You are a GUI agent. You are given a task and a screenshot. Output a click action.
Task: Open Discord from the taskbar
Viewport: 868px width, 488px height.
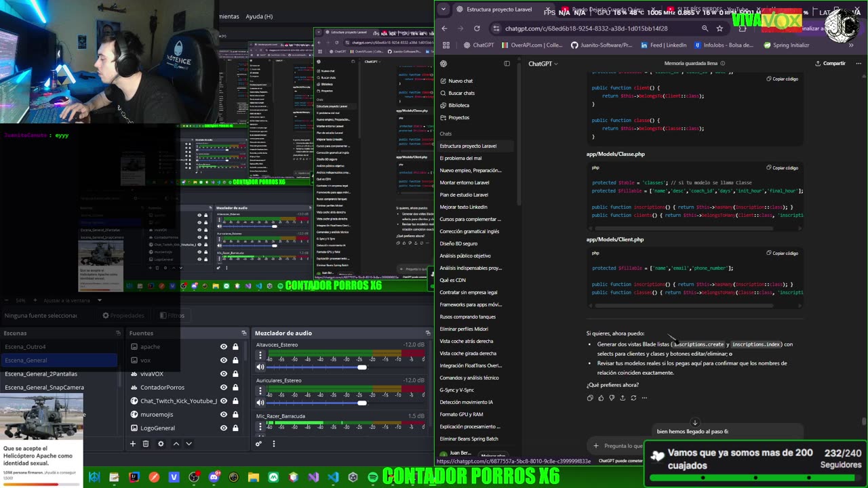pyautogui.click(x=214, y=477)
